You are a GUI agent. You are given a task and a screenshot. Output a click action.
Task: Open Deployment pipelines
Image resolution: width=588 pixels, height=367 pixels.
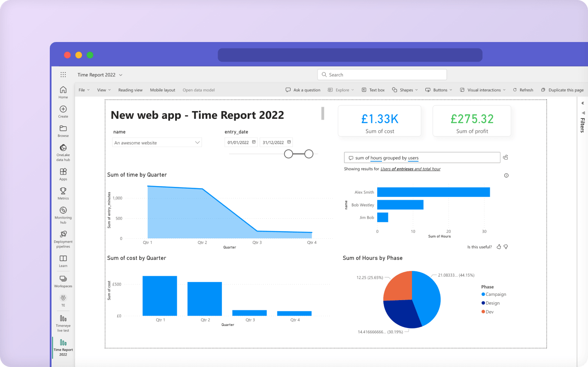coord(63,239)
